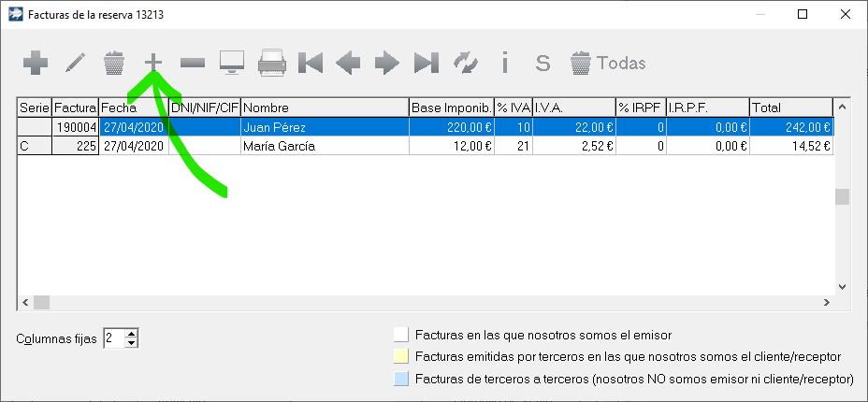The height and width of the screenshot is (402, 868).
Task: Click the Columnas fijas number field
Action: 113,338
